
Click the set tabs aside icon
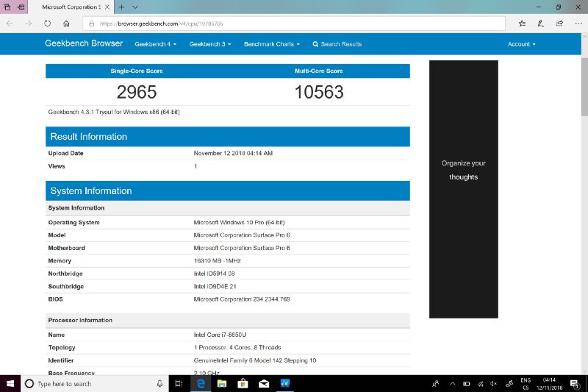click(21, 7)
